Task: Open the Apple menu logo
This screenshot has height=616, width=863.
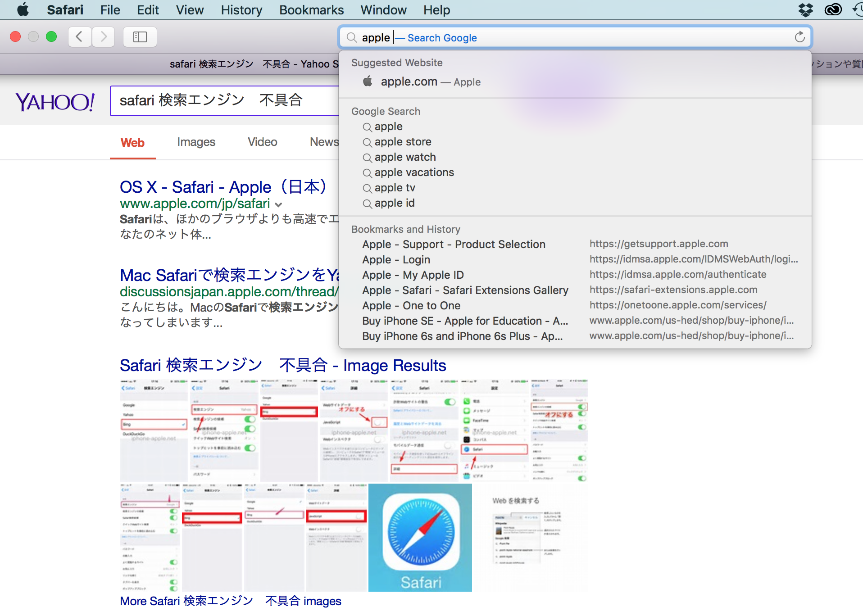Action: [x=23, y=9]
